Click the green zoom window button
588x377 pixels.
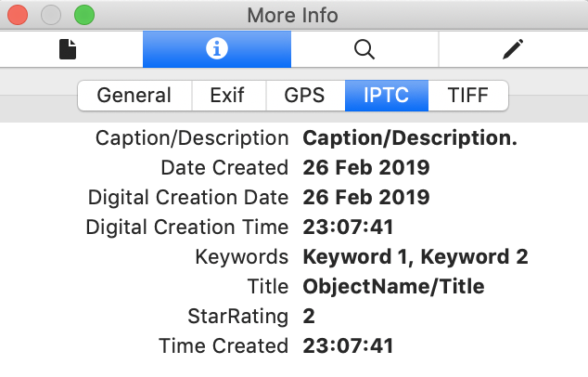pyautogui.click(x=84, y=15)
